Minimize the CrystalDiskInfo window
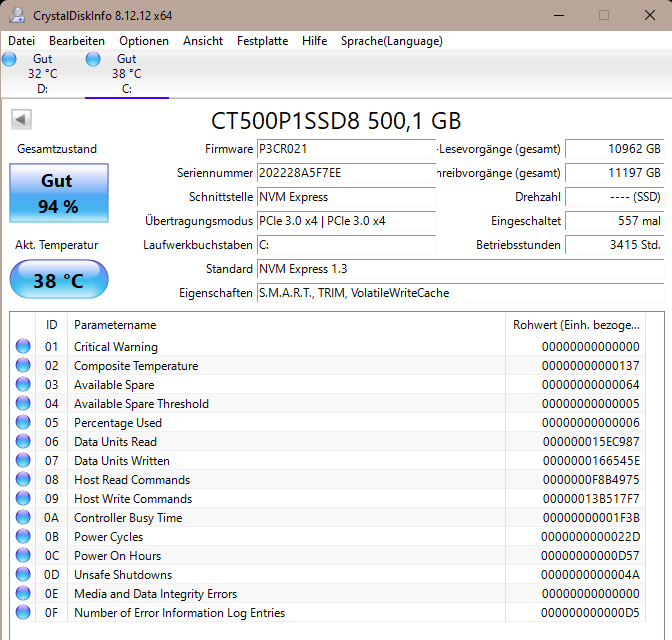This screenshot has width=672, height=640. (x=558, y=15)
